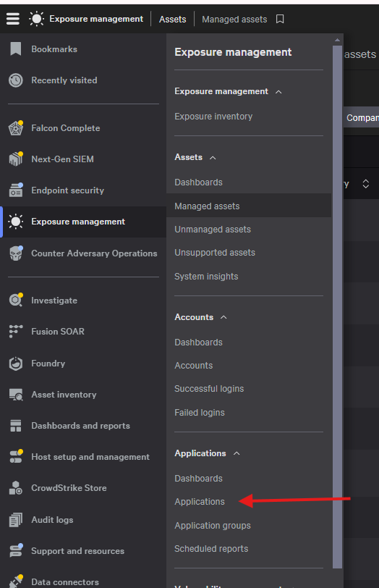Select Managed assets in the submenu
The image size is (379, 588).
[249, 206]
